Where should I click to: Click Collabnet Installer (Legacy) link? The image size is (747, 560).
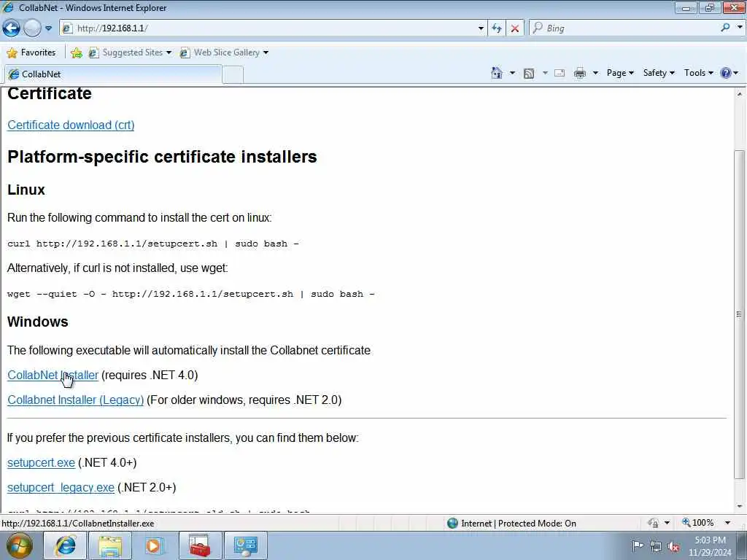[x=75, y=400]
